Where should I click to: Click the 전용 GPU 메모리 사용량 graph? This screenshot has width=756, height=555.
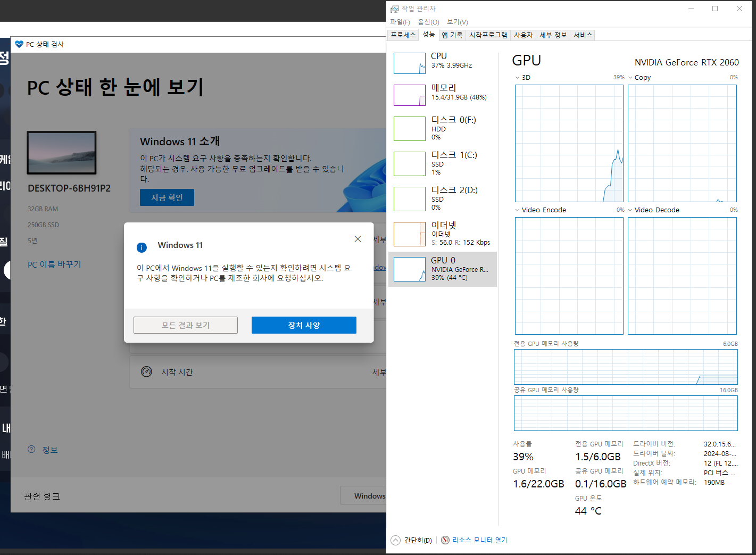point(626,367)
